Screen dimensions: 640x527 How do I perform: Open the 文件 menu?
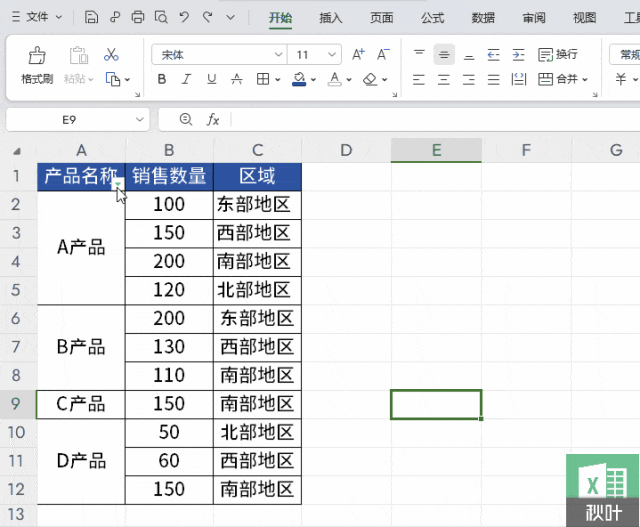coord(37,17)
